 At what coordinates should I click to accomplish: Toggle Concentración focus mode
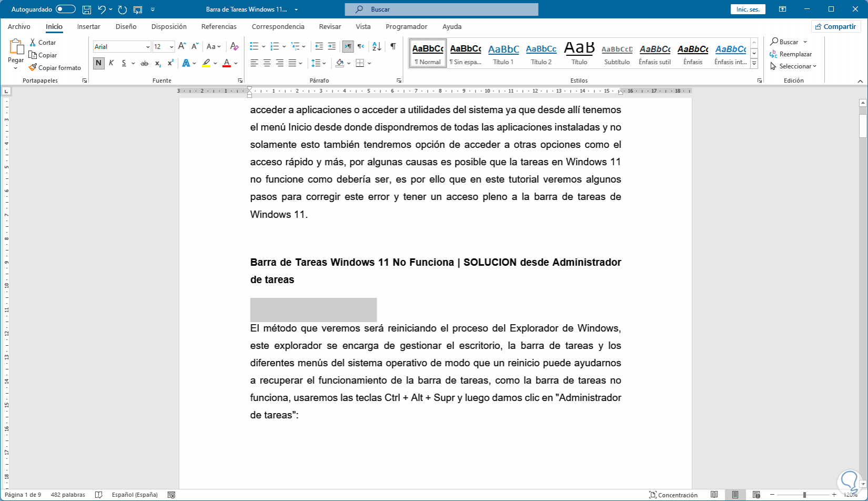pyautogui.click(x=673, y=495)
